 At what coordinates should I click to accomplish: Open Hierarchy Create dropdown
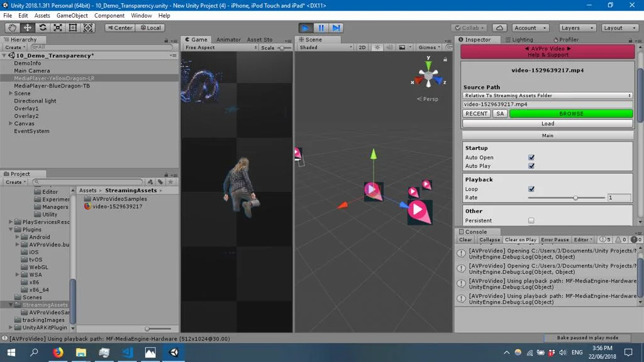(x=16, y=47)
